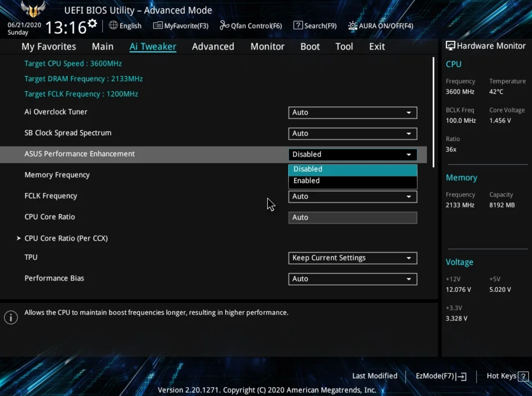Click the Qfan Control fan icon

click(224, 26)
